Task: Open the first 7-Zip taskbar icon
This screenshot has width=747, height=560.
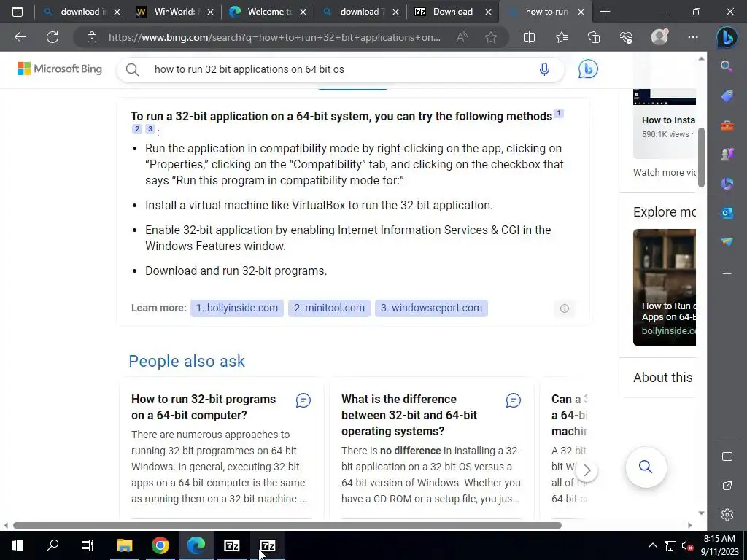Action: click(x=231, y=545)
